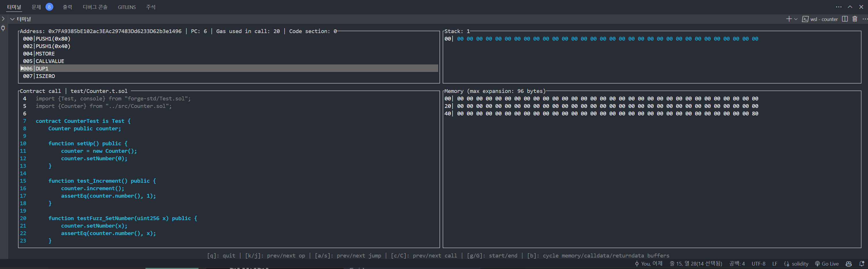Open Copilot status icon

[848, 264]
